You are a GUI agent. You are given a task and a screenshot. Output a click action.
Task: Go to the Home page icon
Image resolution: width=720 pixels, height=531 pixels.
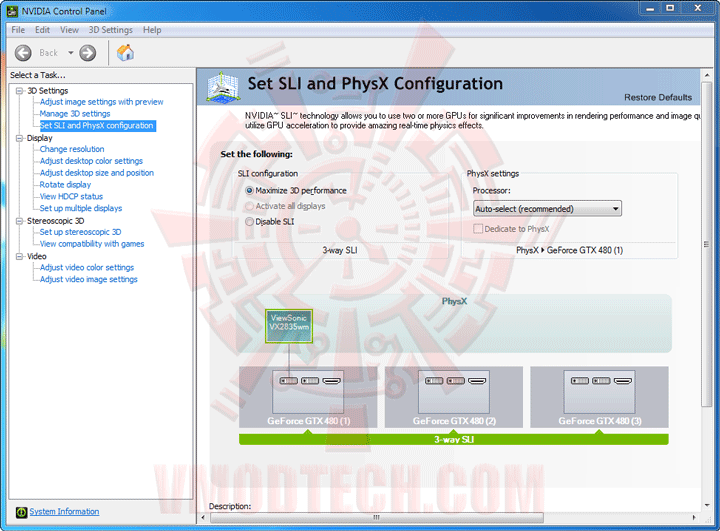click(x=125, y=53)
